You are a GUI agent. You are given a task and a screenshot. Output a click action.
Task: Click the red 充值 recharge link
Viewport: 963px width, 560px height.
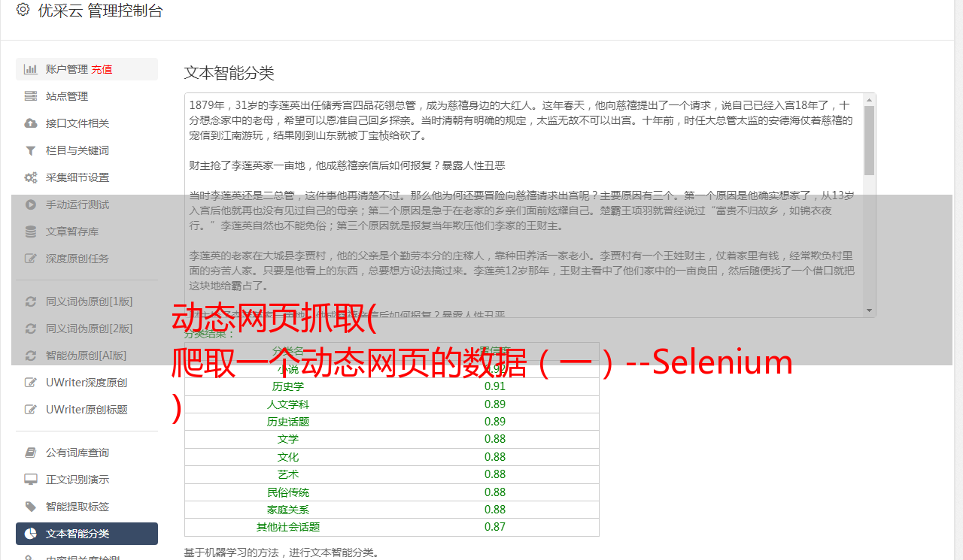102,69
